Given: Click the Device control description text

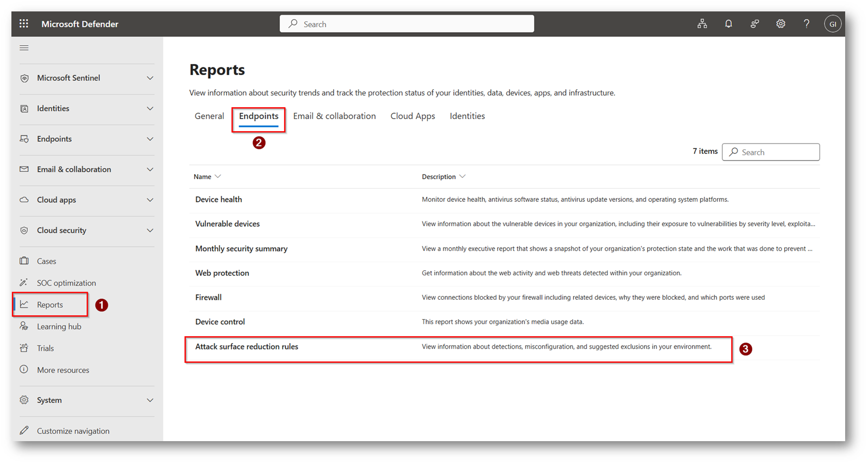Looking at the screenshot, I should (x=503, y=322).
